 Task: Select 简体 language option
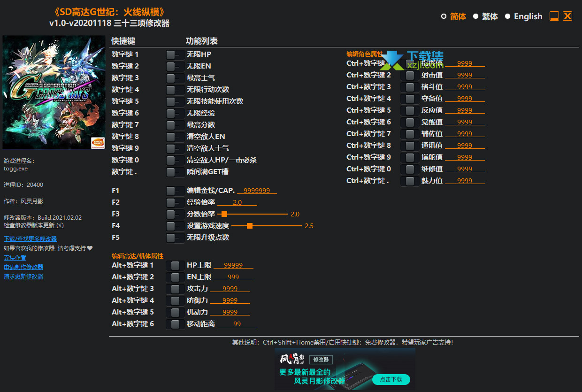click(453, 16)
